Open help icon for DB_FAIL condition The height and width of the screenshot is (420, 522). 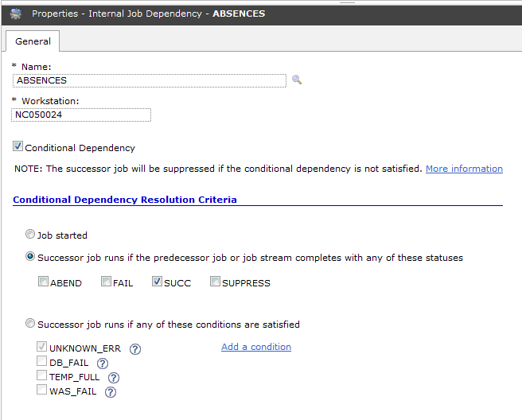(x=102, y=364)
